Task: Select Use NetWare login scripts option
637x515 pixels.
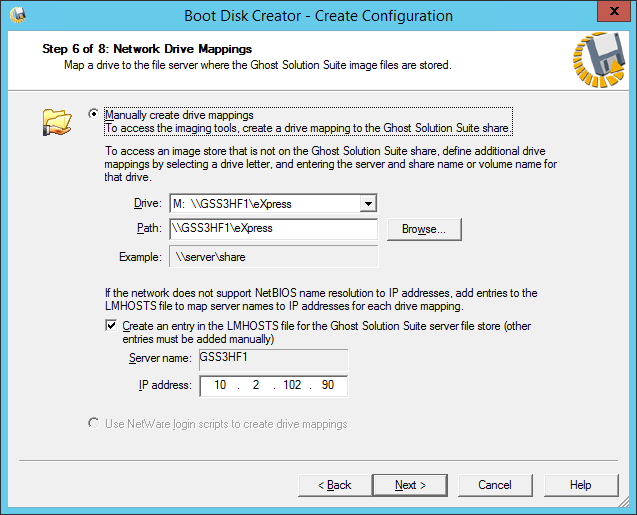Action: 94,424
